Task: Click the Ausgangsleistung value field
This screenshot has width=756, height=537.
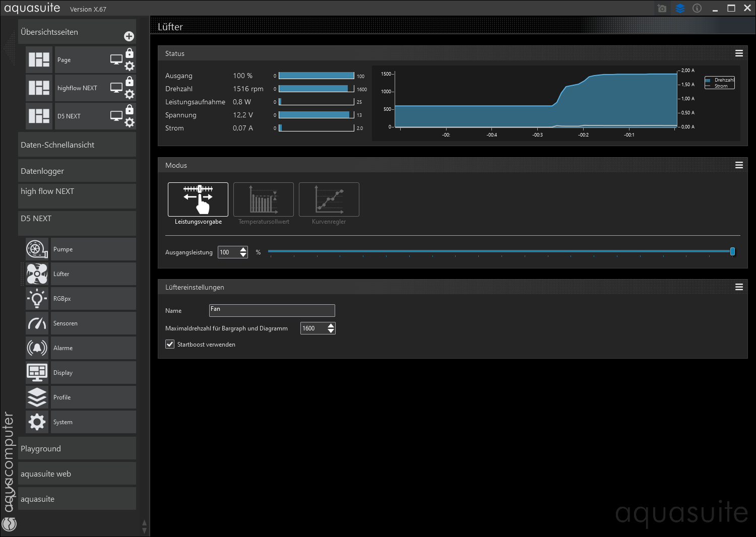Action: 229,252
